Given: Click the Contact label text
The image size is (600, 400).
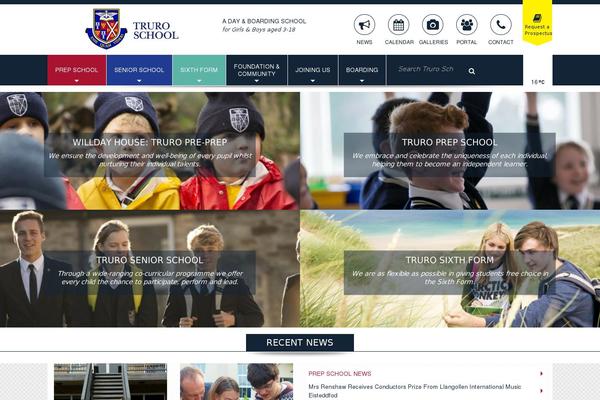Looking at the screenshot, I should click(x=501, y=42).
